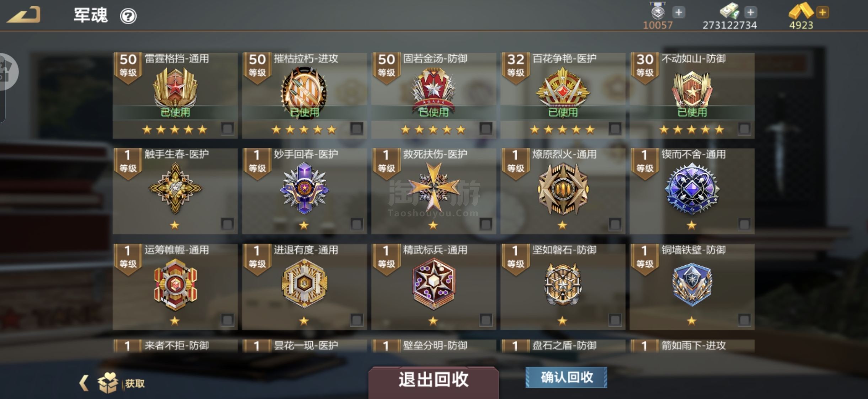
Task: Click the 确认回收 button
Action: 566,377
